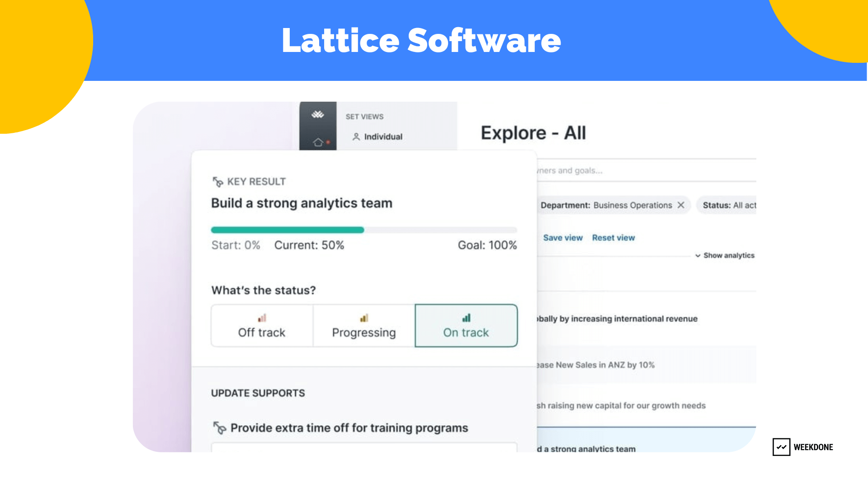
Task: Click the Save view link
Action: (x=563, y=238)
